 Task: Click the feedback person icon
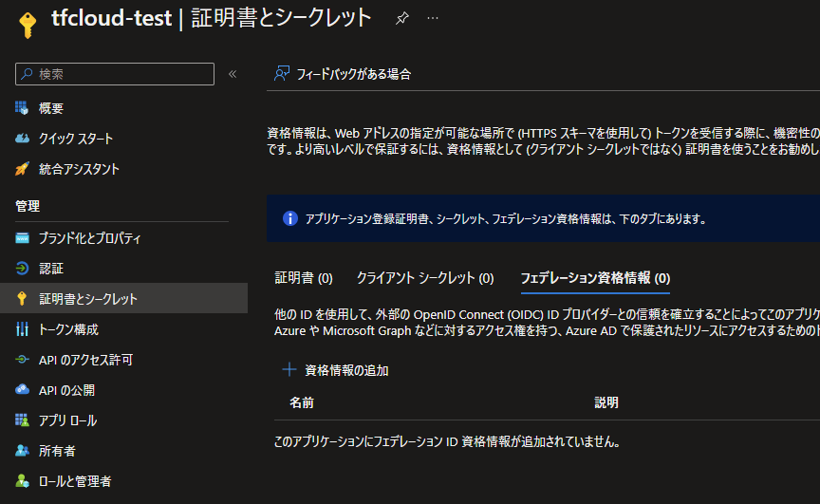[282, 74]
